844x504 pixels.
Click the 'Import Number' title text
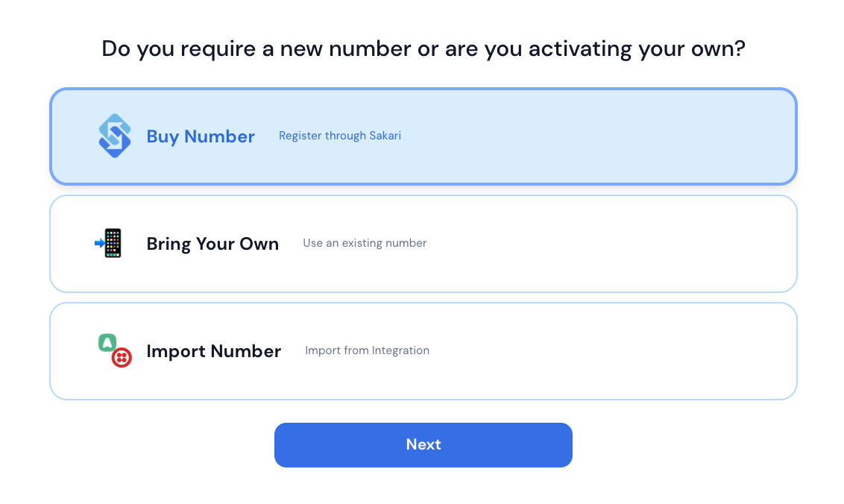pyautogui.click(x=214, y=351)
